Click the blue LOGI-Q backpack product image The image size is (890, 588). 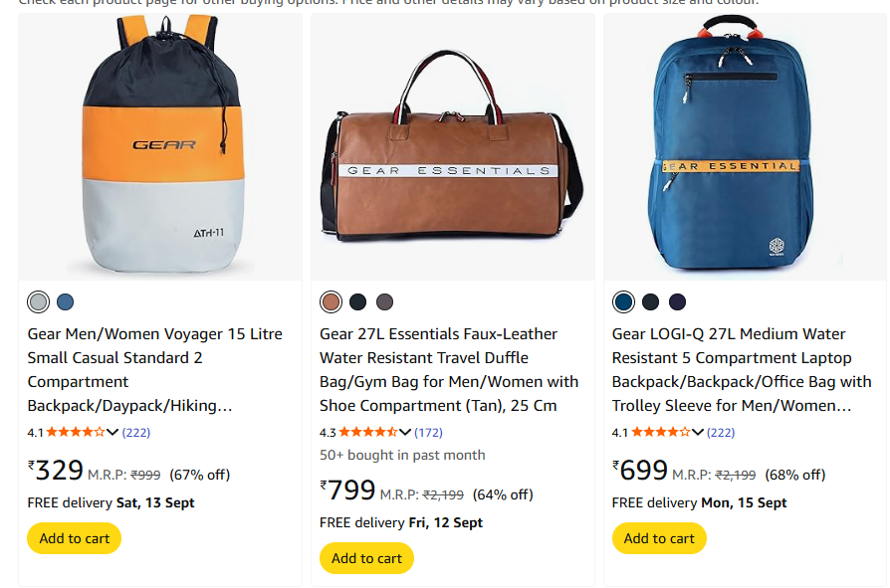[x=745, y=149]
